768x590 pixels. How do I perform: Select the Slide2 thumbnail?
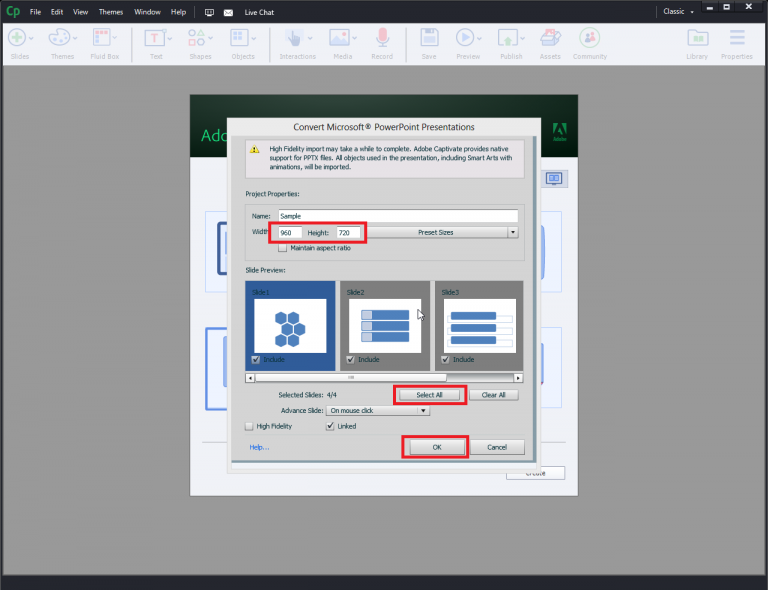click(385, 326)
